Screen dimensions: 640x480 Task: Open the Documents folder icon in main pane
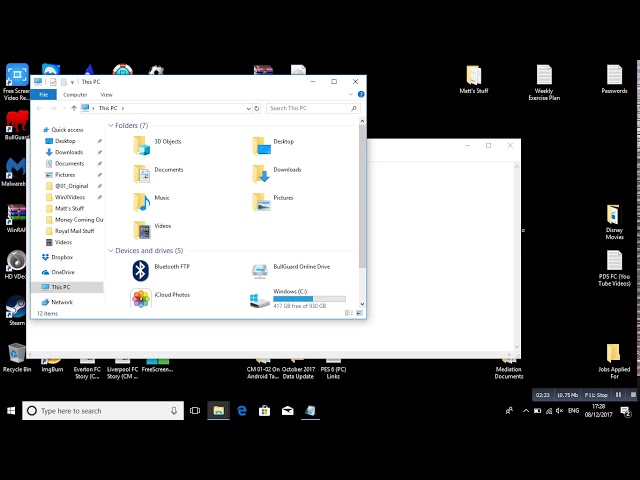pos(142,173)
